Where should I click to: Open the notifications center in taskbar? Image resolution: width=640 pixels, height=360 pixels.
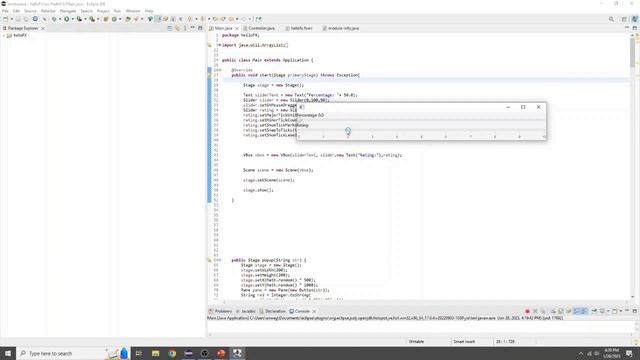(x=629, y=353)
